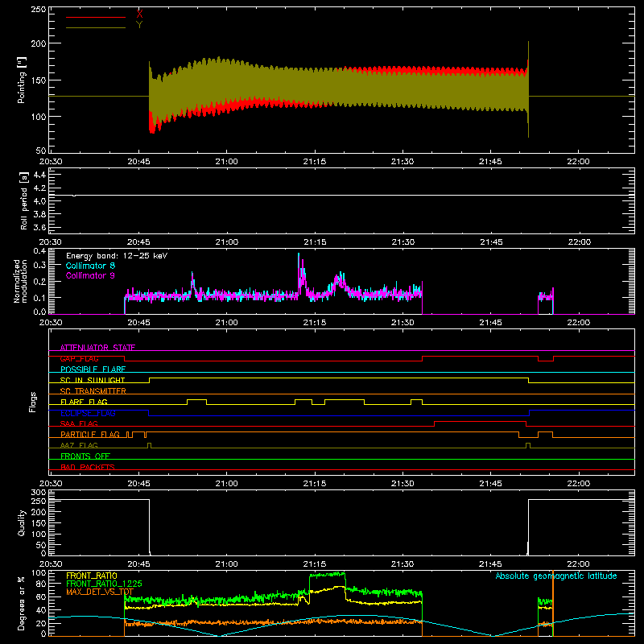This screenshot has width=644, height=644.
Task: Click the SC_TRANSMITTER flag label
Action: 93,391
